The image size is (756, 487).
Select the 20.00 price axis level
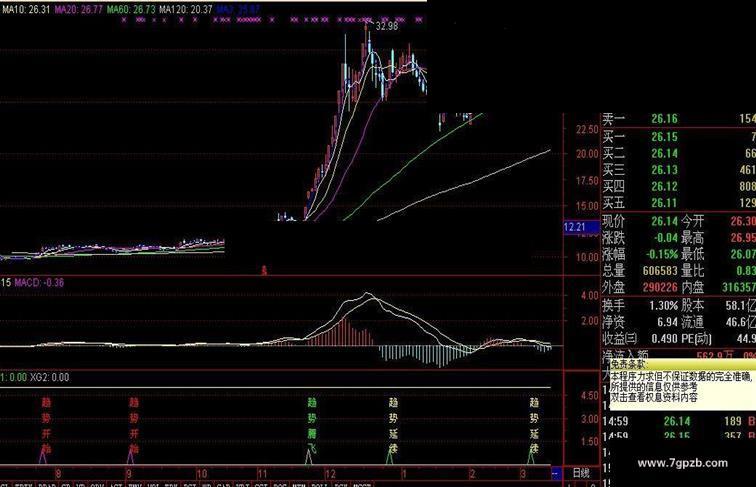tap(587, 154)
